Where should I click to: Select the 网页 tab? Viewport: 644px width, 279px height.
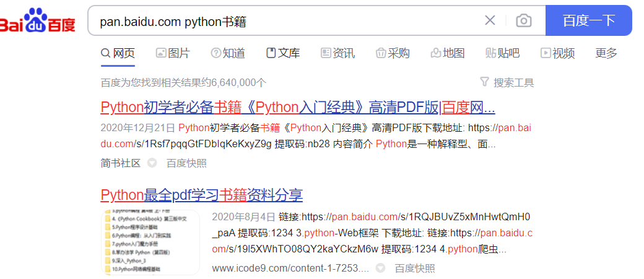coord(118,53)
